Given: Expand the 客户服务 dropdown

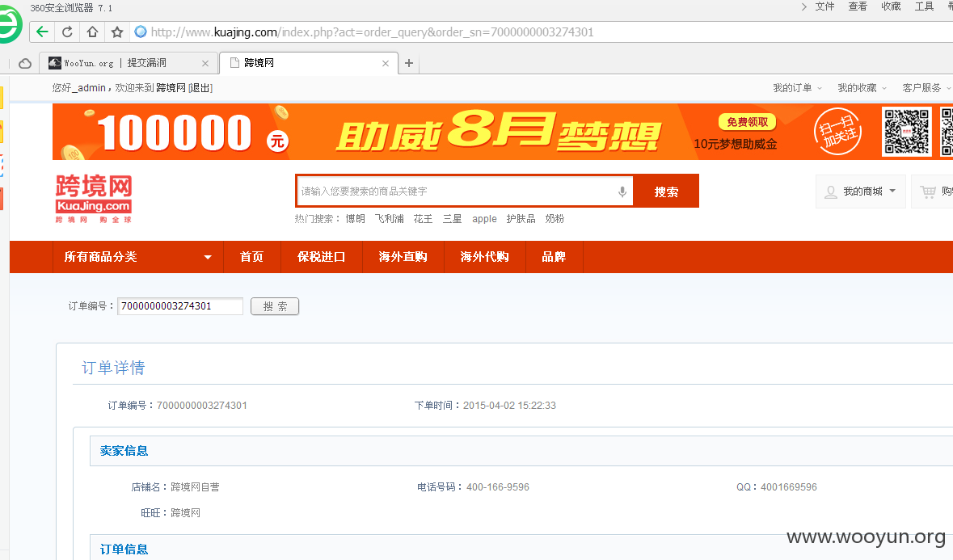Looking at the screenshot, I should click(927, 88).
